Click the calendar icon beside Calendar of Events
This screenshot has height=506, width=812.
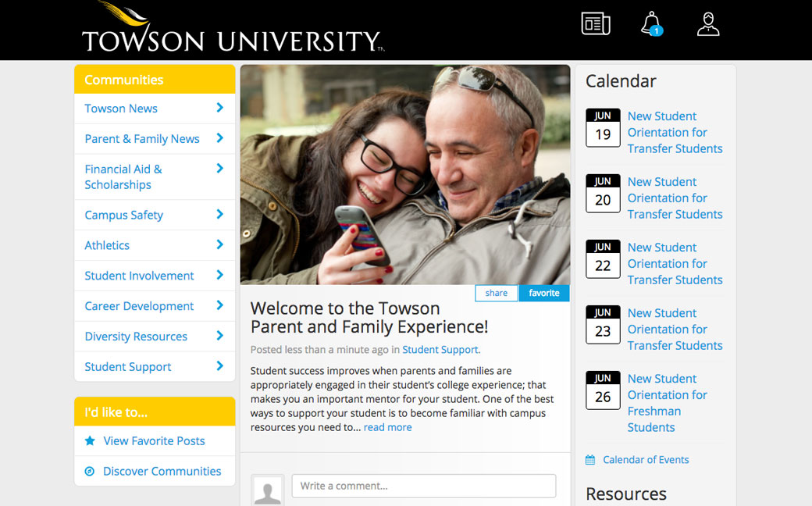pyautogui.click(x=590, y=460)
